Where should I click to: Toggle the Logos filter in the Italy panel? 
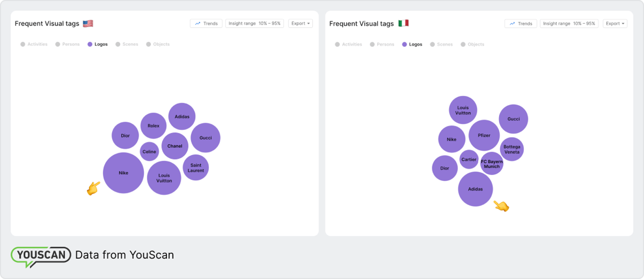point(412,44)
